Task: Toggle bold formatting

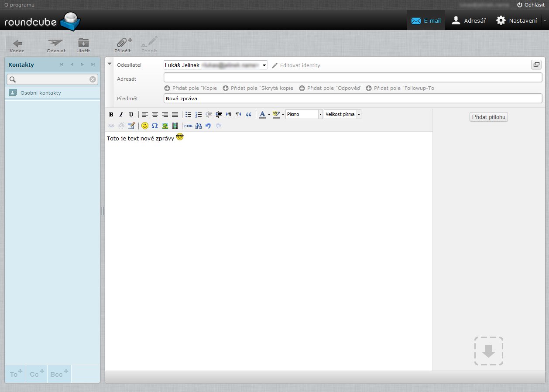Action: click(111, 115)
